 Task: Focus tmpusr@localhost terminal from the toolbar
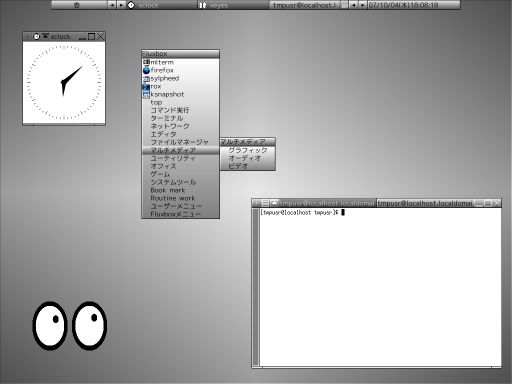click(304, 5)
